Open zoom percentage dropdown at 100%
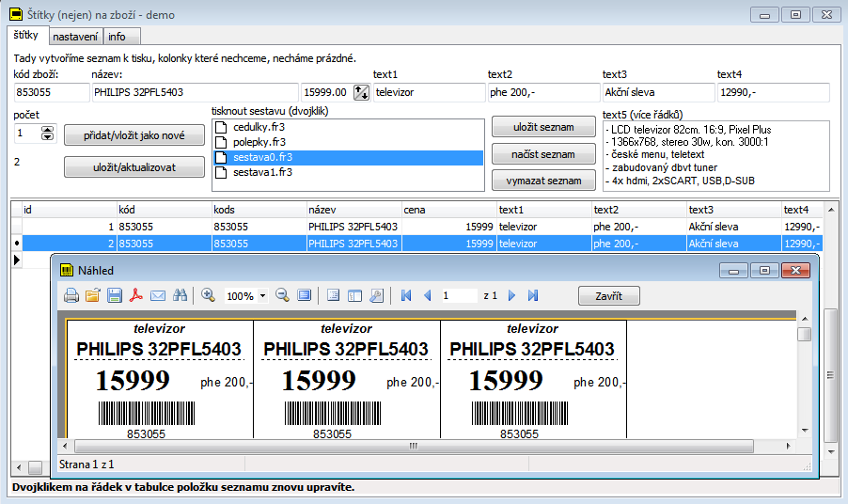This screenshot has width=848, height=504. click(263, 296)
